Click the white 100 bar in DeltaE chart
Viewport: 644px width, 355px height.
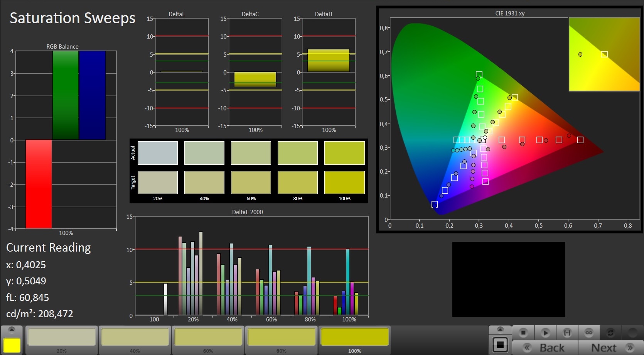[x=166, y=299]
